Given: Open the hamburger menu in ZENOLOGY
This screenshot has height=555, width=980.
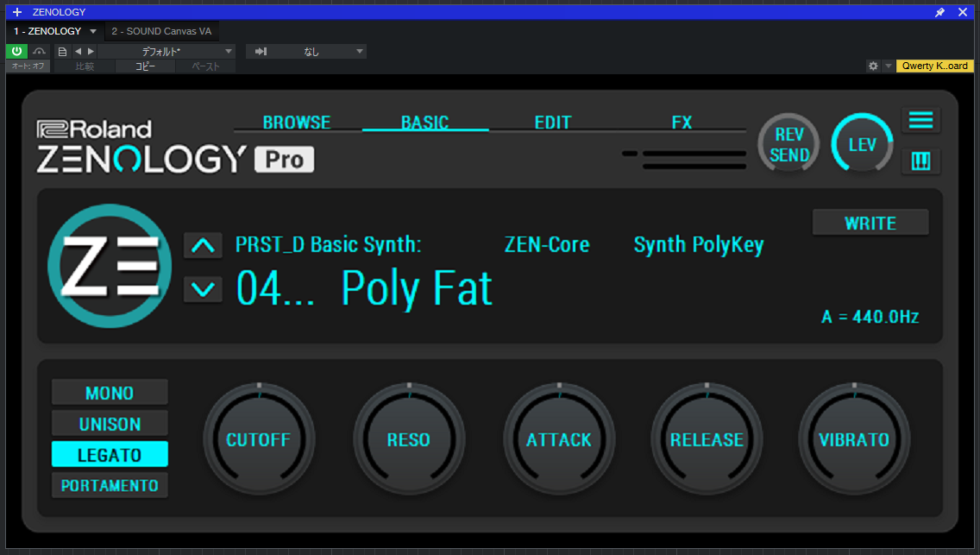Looking at the screenshot, I should (x=920, y=120).
